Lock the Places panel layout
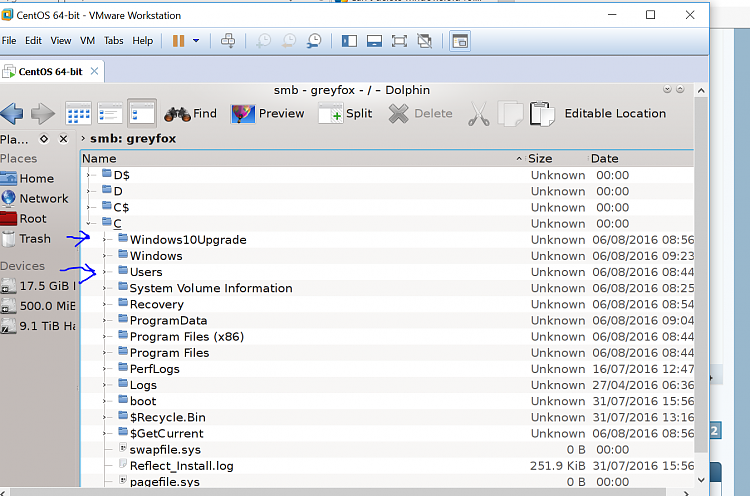The width and height of the screenshot is (750, 496). click(x=44, y=139)
